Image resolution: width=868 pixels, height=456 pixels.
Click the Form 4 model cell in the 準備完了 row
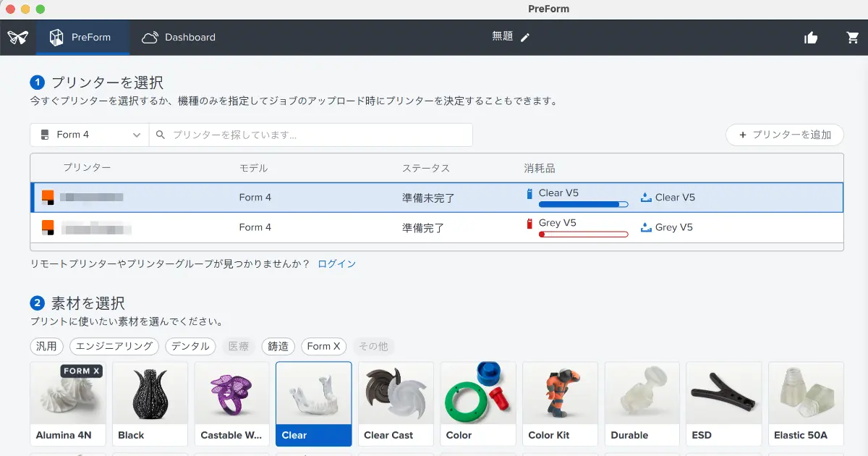click(255, 227)
